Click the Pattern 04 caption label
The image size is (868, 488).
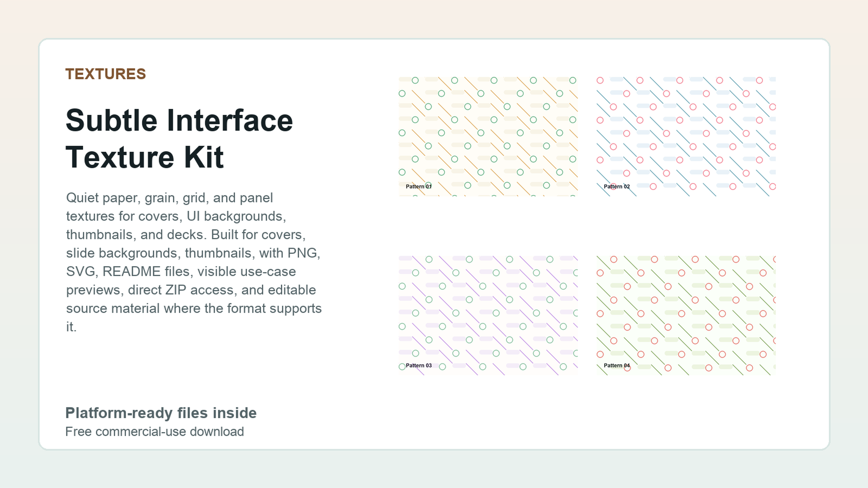click(x=617, y=365)
